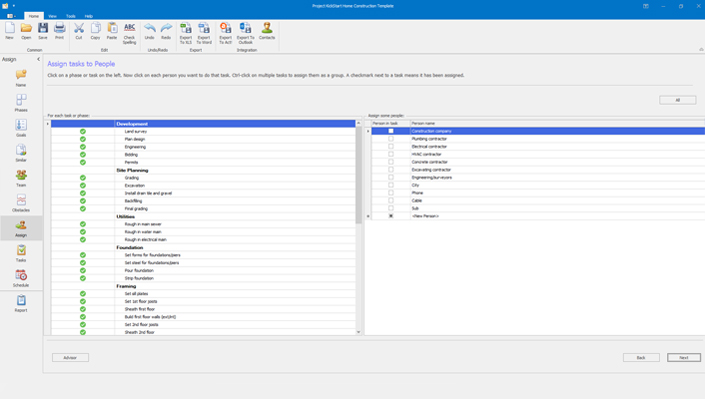The width and height of the screenshot is (705, 399).
Task: Collapse the Assign sidebar with chevron
Action: point(38,59)
